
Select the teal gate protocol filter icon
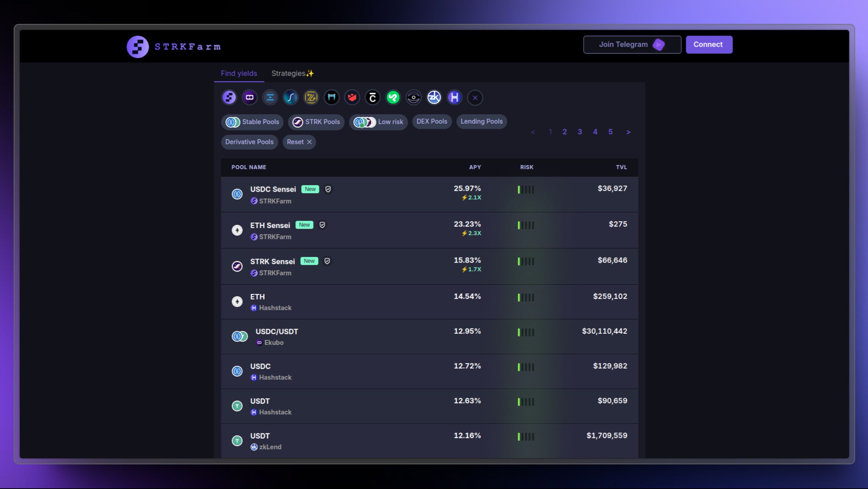coord(332,97)
